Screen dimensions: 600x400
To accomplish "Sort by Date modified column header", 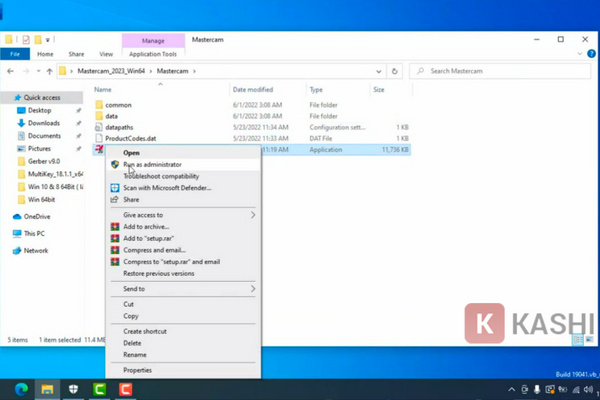I will tap(253, 90).
